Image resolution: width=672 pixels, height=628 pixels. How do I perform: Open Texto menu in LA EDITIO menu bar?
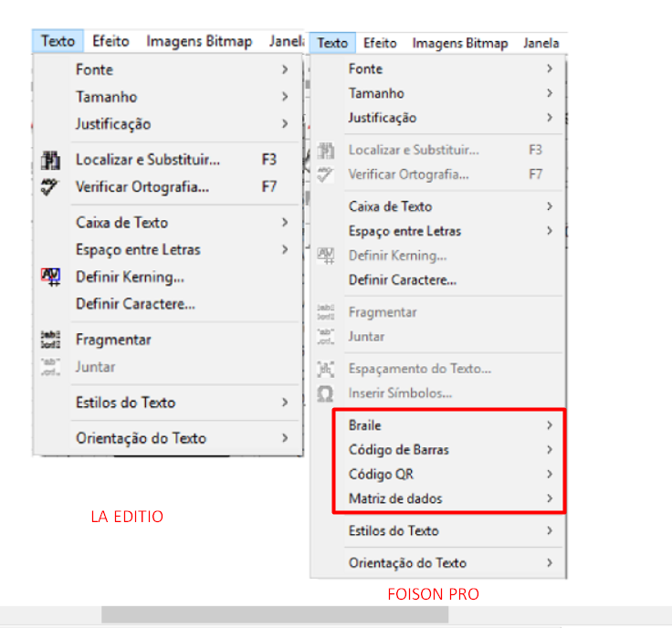click(x=58, y=41)
